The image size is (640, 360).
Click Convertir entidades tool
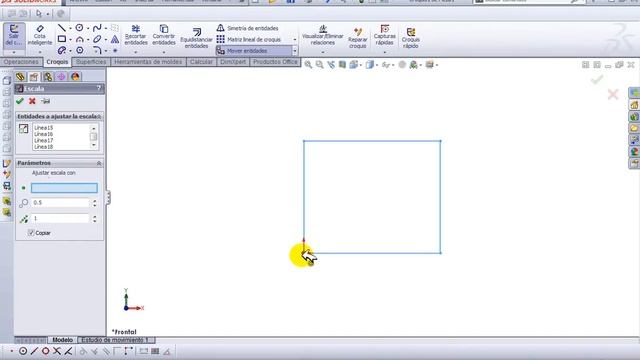[164, 35]
